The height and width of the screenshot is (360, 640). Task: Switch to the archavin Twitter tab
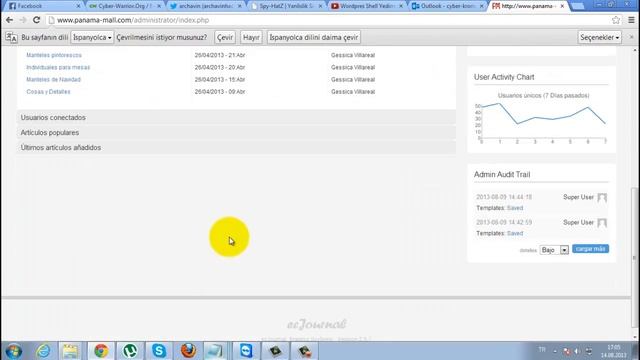[206, 6]
